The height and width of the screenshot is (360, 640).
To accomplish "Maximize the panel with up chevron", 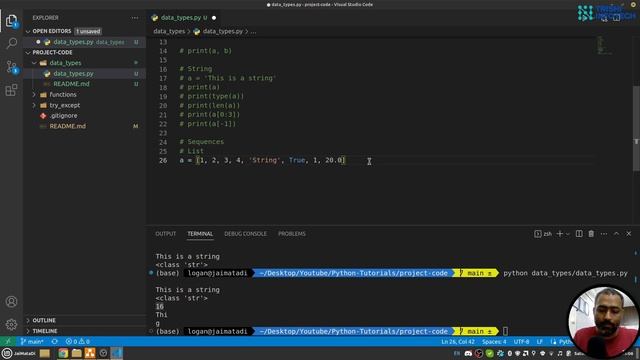I will [x=616, y=233].
